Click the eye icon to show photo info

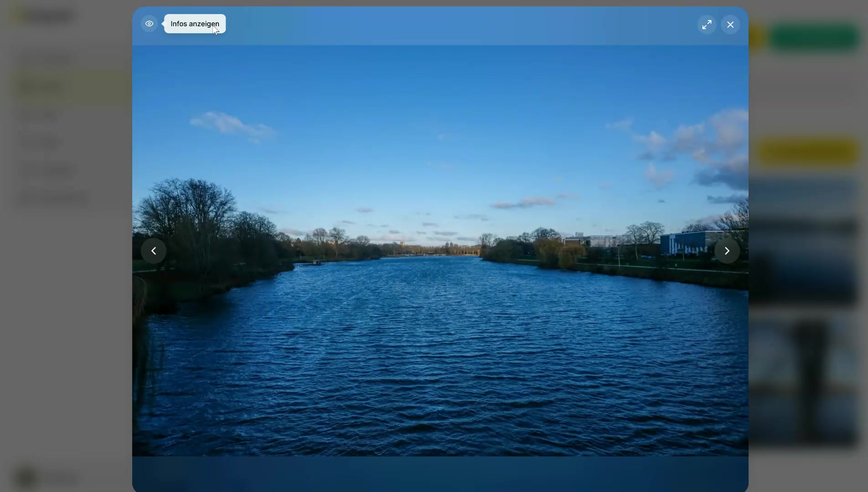pos(149,24)
